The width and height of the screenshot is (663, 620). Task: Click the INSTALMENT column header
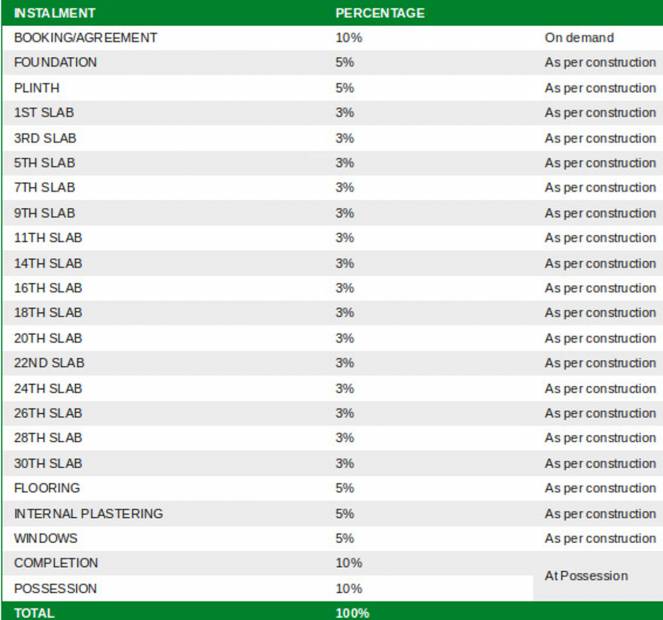pos(55,13)
